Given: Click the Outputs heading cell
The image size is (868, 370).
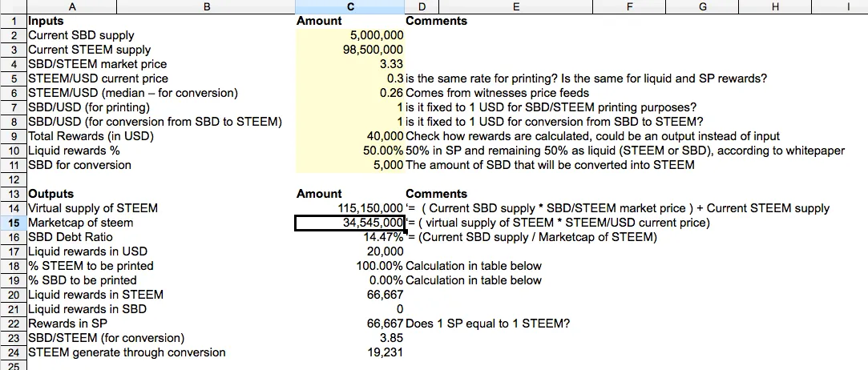Looking at the screenshot, I should [x=160, y=194].
